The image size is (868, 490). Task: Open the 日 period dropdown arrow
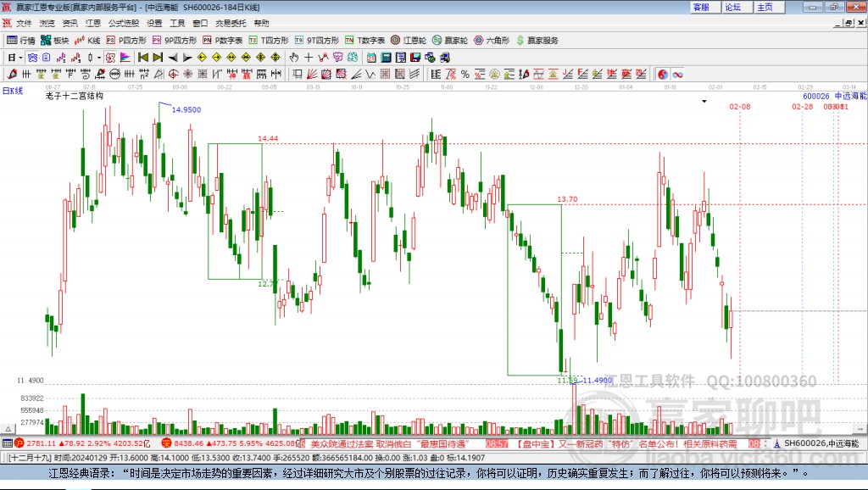click(x=20, y=57)
